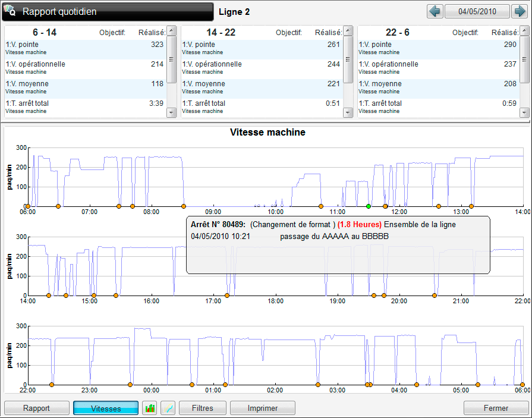The width and height of the screenshot is (532, 418).
Task: Select the orange stop marker near 06:30
Action: point(58,206)
